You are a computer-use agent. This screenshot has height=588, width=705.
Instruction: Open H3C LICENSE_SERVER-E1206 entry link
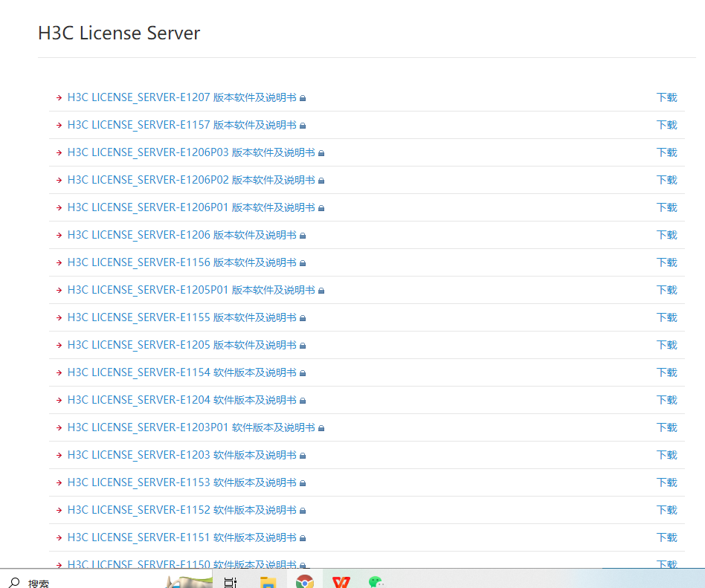[182, 235]
